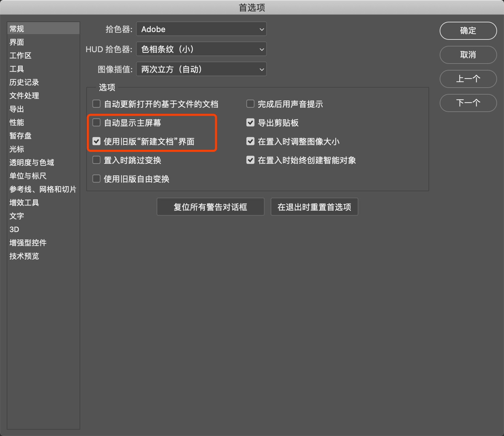This screenshot has width=504, height=436.
Task: Go to 单位与标尺 settings
Action: point(43,176)
